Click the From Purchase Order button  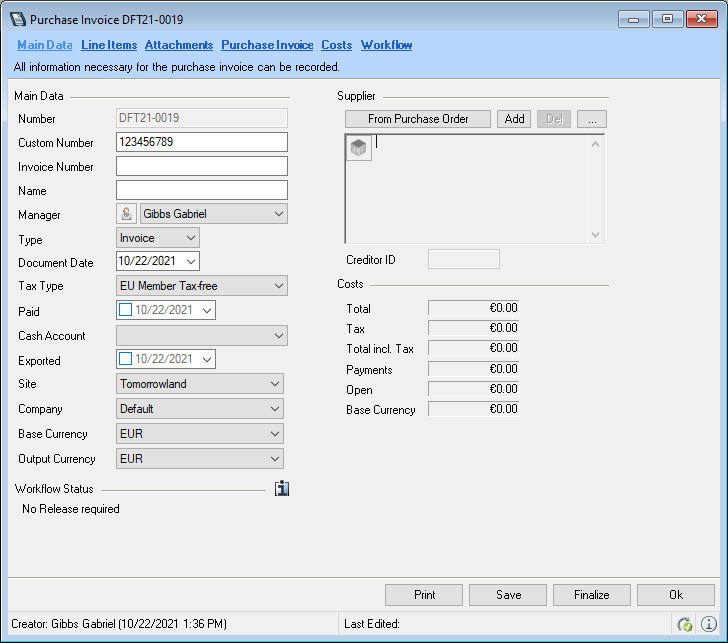click(x=418, y=119)
